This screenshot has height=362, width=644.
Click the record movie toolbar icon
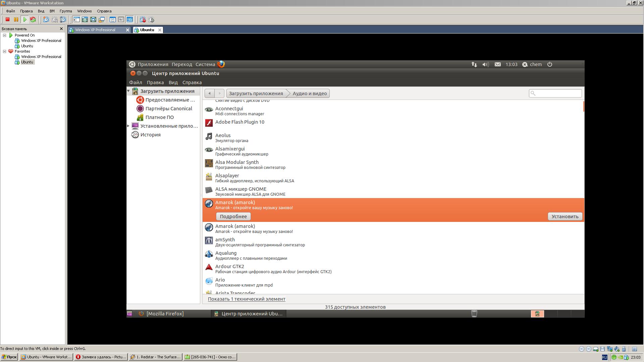143,20
